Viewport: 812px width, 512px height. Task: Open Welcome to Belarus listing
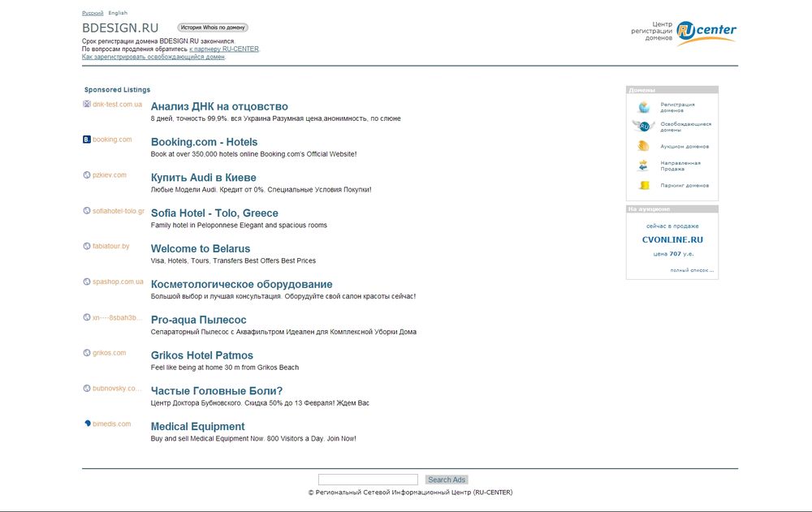(201, 248)
